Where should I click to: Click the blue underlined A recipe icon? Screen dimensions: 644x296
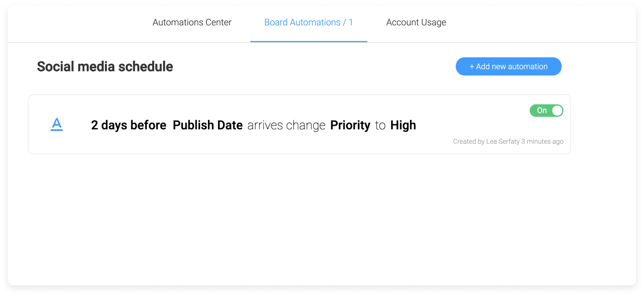[57, 125]
